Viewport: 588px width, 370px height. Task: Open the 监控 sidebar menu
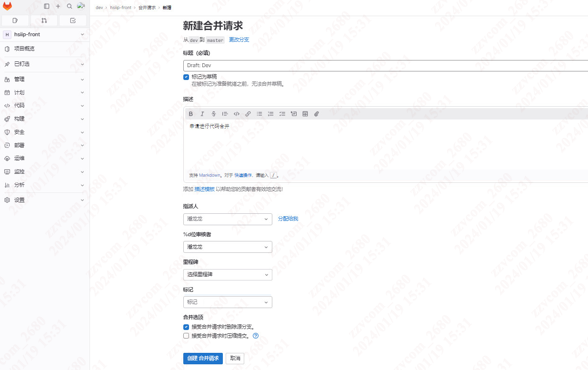[45, 171]
